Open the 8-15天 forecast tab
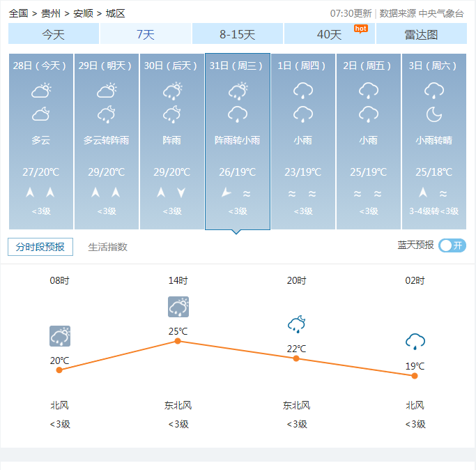Screen dimensions: 476x470 coord(238,34)
